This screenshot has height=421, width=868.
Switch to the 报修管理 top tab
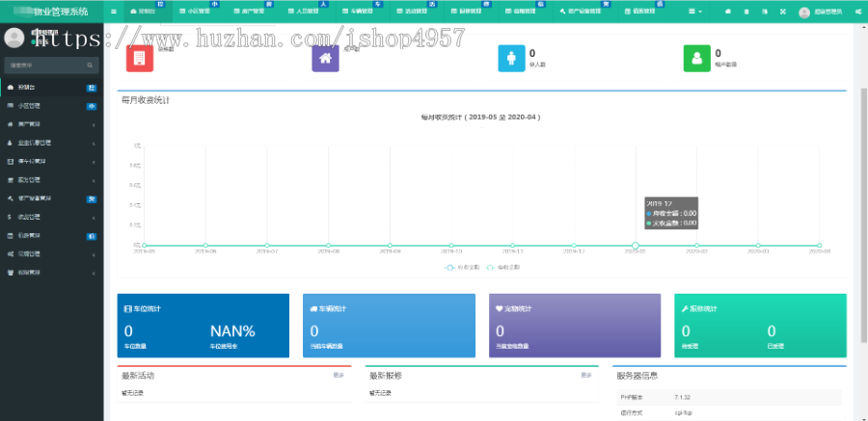470,12
